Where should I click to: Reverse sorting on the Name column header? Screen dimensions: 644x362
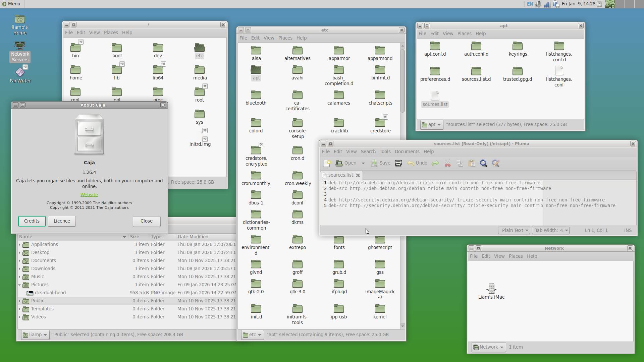tap(26, 237)
